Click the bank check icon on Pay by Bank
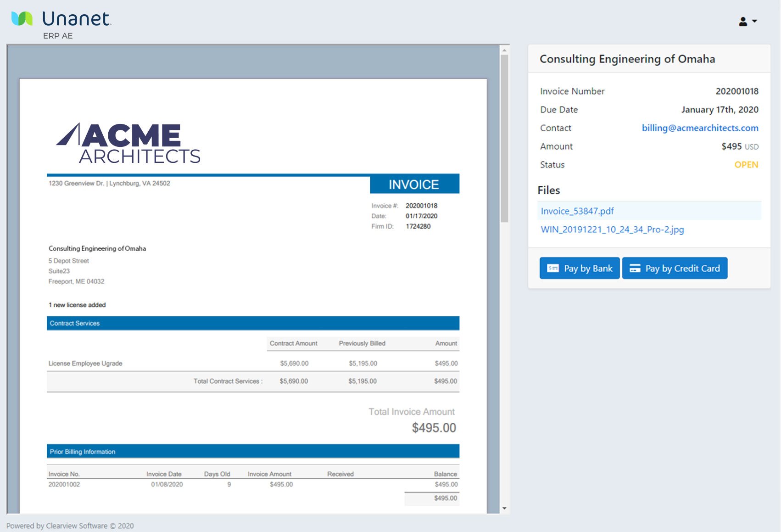 tap(553, 268)
